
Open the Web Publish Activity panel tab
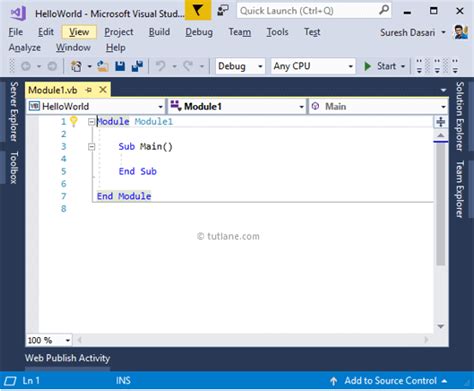coord(67,358)
